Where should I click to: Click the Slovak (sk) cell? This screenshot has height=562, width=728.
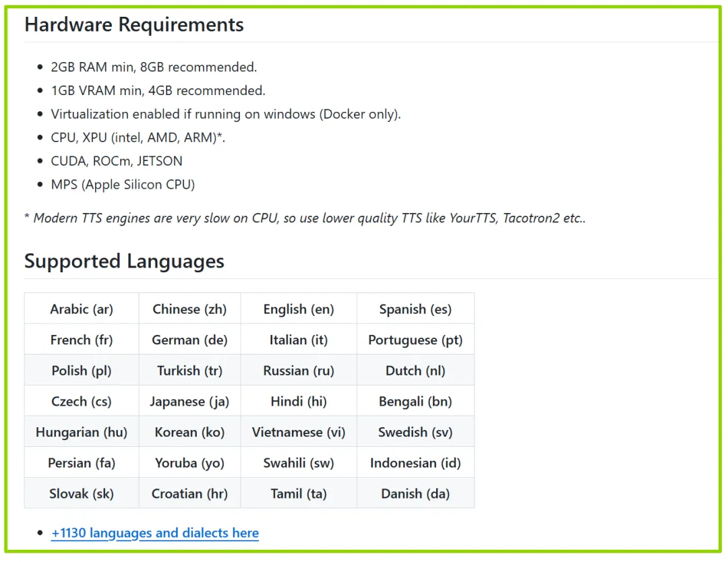click(82, 494)
